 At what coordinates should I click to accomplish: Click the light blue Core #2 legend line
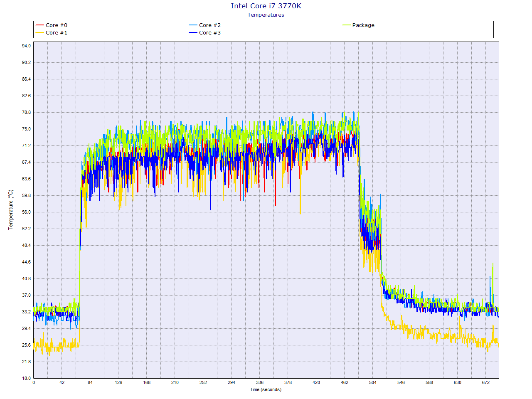[x=193, y=25]
